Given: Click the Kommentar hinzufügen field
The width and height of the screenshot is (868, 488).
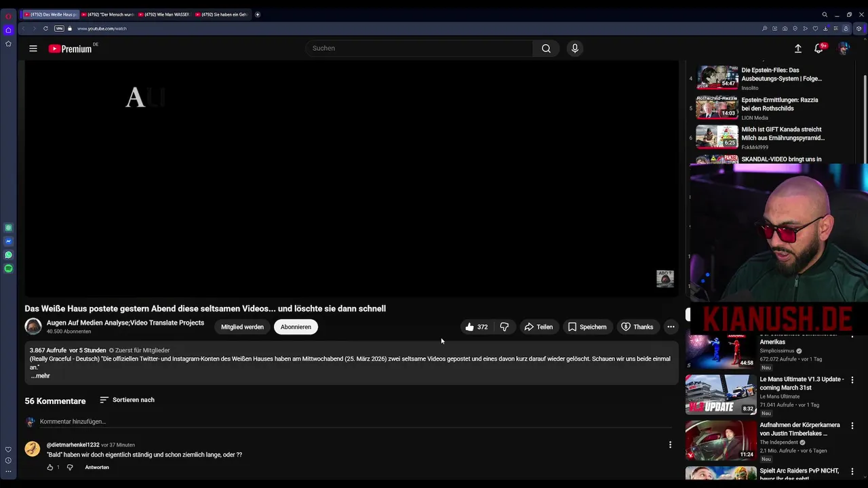Looking at the screenshot, I should pos(355,422).
